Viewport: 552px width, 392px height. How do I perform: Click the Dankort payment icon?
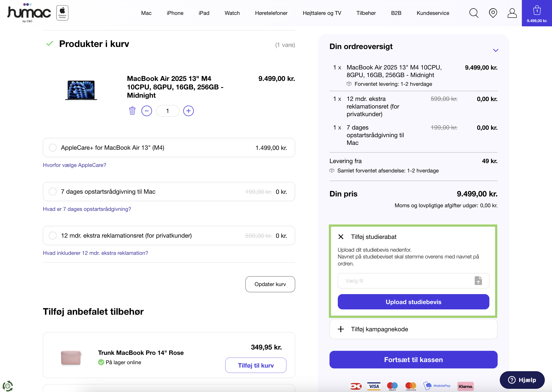(x=356, y=386)
